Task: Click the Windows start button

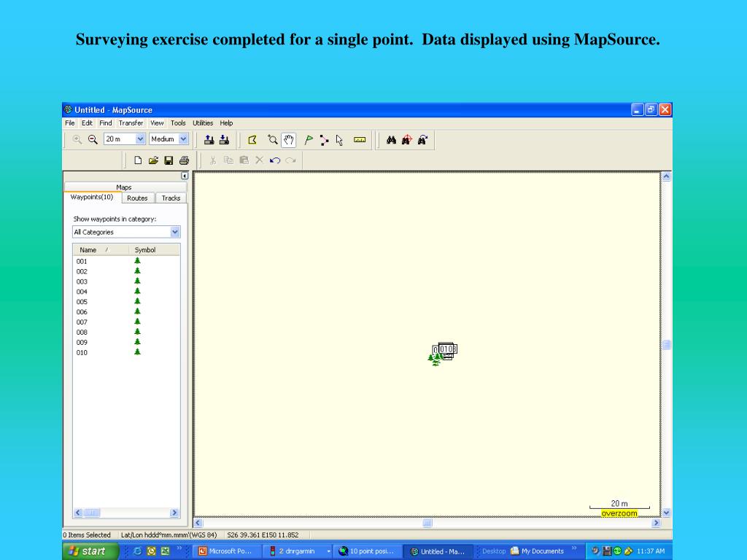Action: (x=90, y=551)
